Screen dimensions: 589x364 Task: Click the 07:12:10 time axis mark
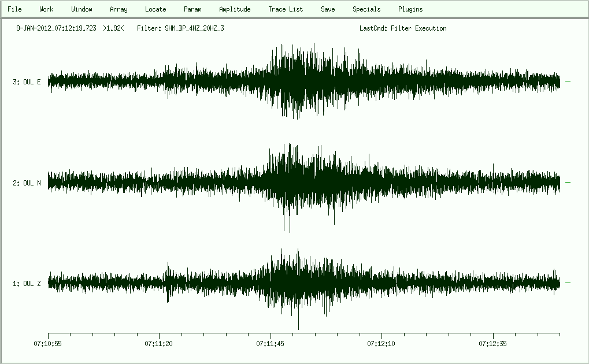point(381,343)
